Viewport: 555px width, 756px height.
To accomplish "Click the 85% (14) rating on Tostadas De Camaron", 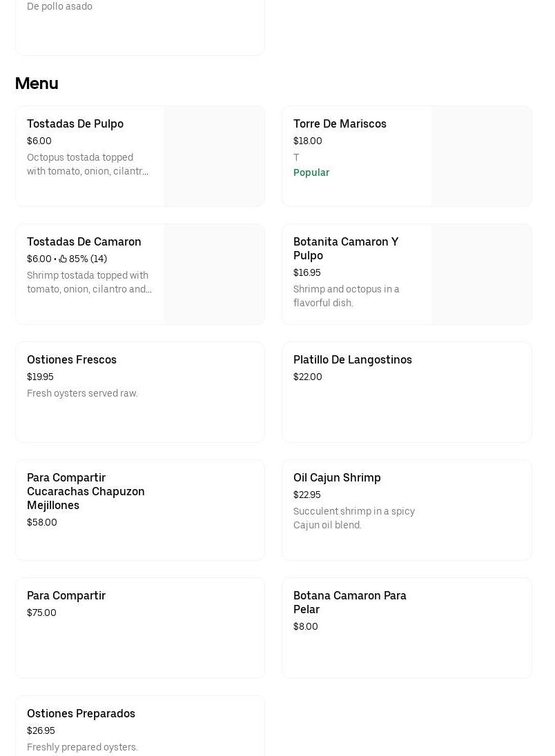I will tap(88, 259).
